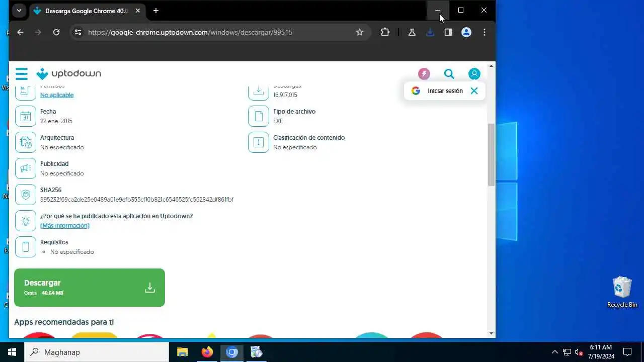Click the Google logo in sign-in popup

coord(416,91)
